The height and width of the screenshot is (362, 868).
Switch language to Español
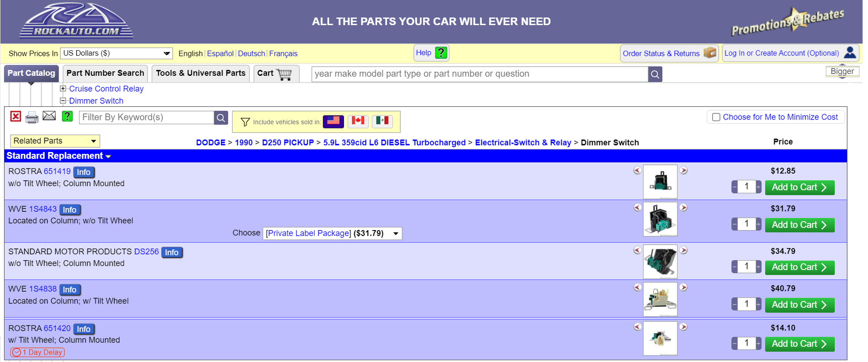tap(220, 53)
